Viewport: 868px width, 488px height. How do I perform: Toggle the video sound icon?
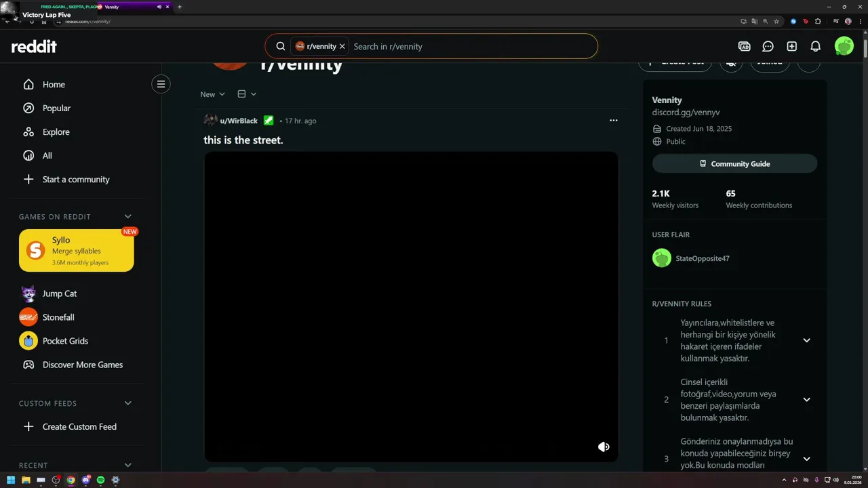pyautogui.click(x=604, y=447)
